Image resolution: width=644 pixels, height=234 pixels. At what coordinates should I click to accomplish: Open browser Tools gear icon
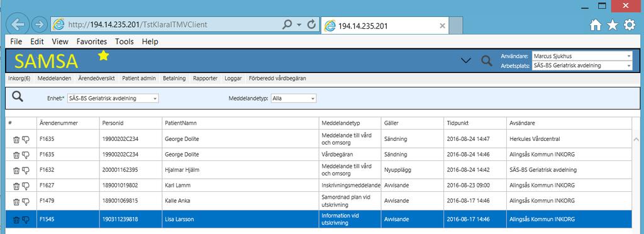[x=630, y=25]
